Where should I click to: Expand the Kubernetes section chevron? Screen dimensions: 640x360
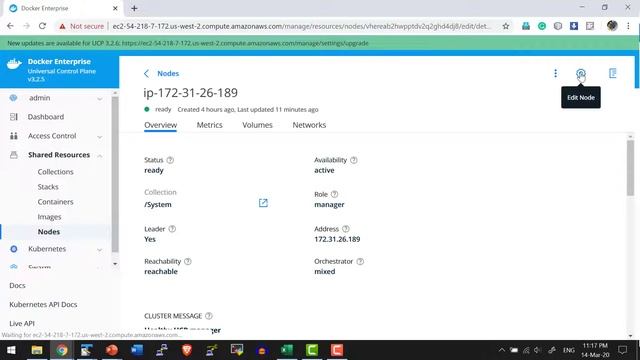[x=99, y=249]
